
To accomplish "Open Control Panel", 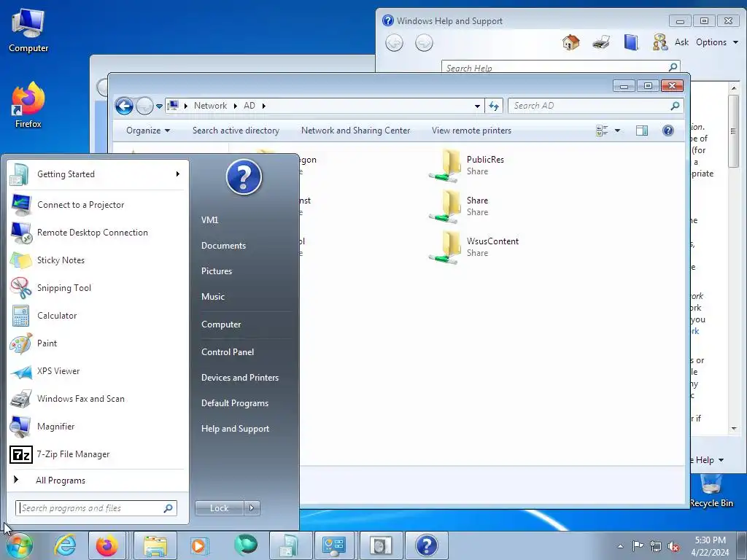I will point(228,352).
